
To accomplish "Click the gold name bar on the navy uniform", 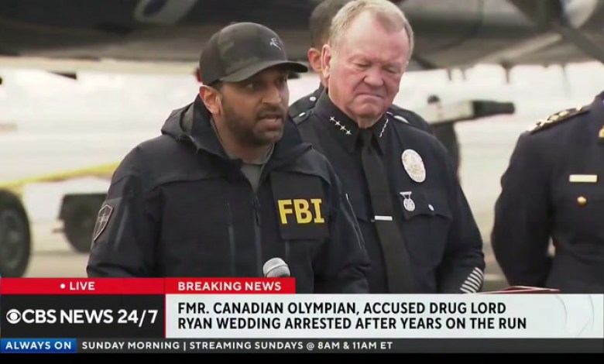I will pos(583,178).
